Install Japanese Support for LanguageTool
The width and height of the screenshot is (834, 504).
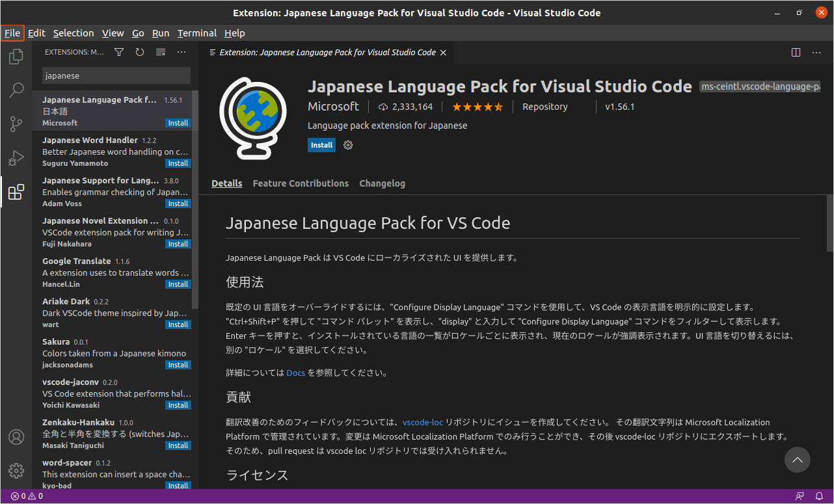point(178,204)
